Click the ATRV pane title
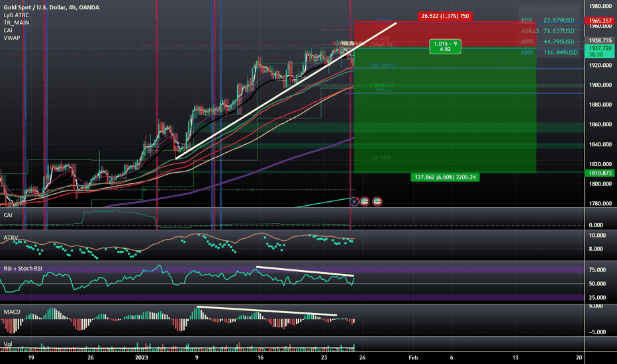Viewport: 617px width, 364px height. 11,238
